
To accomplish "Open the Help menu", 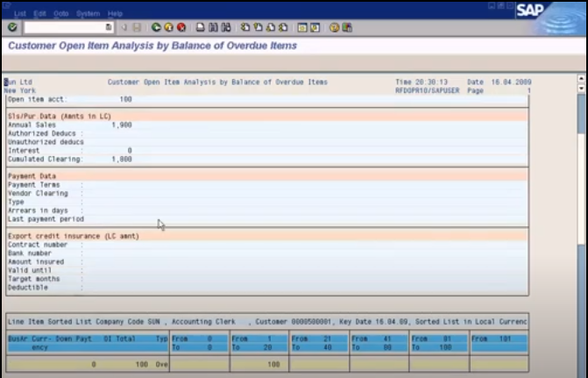I will (x=115, y=13).
